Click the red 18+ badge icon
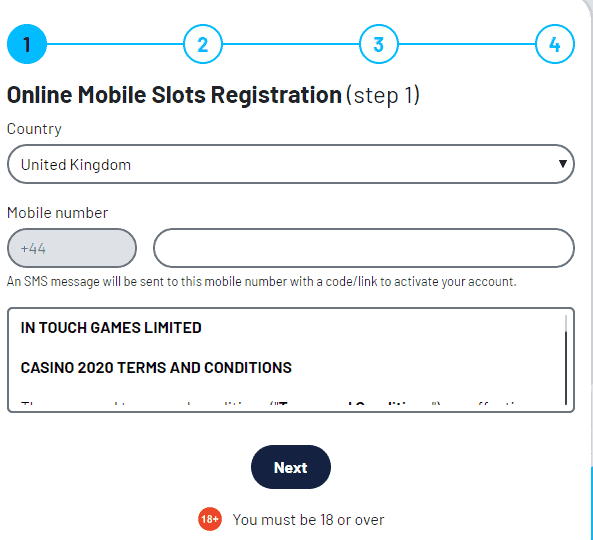The height and width of the screenshot is (540, 593). (x=210, y=519)
